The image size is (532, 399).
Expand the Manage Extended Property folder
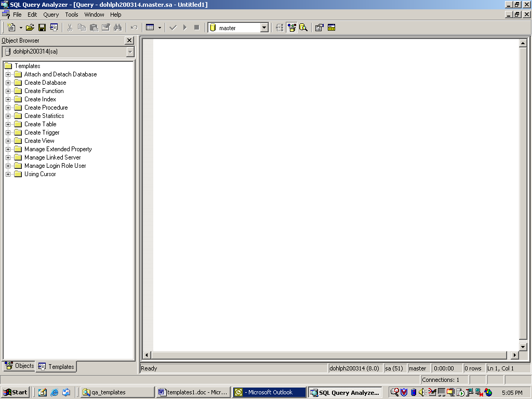click(8, 149)
